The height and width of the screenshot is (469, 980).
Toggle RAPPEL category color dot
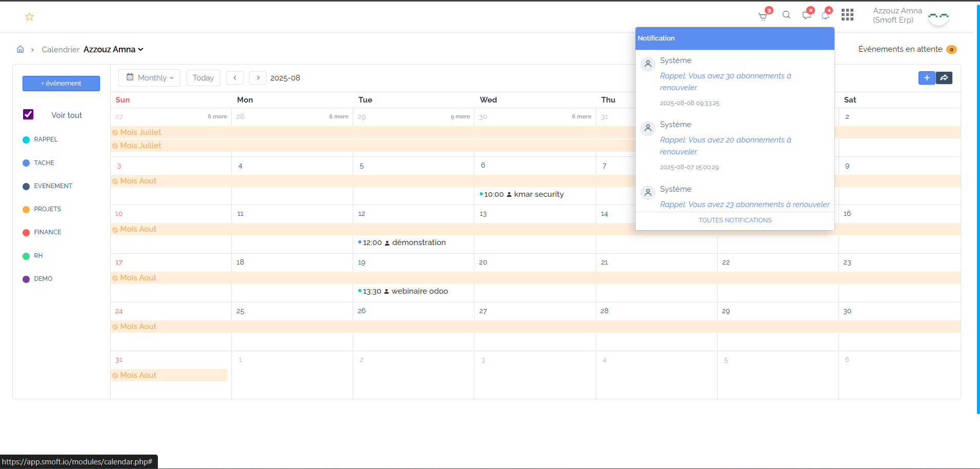26,140
